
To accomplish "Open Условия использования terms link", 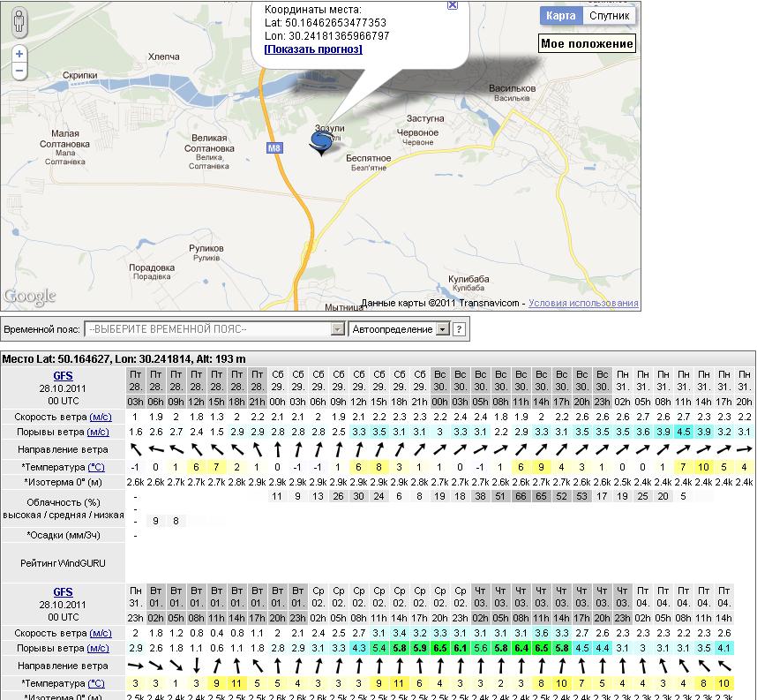I will tap(583, 304).
